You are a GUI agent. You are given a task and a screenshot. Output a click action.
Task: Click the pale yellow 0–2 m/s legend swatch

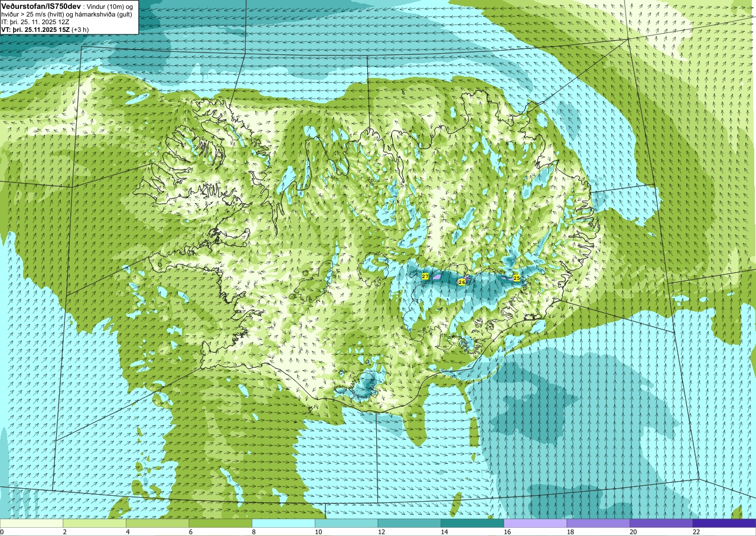coord(31,523)
